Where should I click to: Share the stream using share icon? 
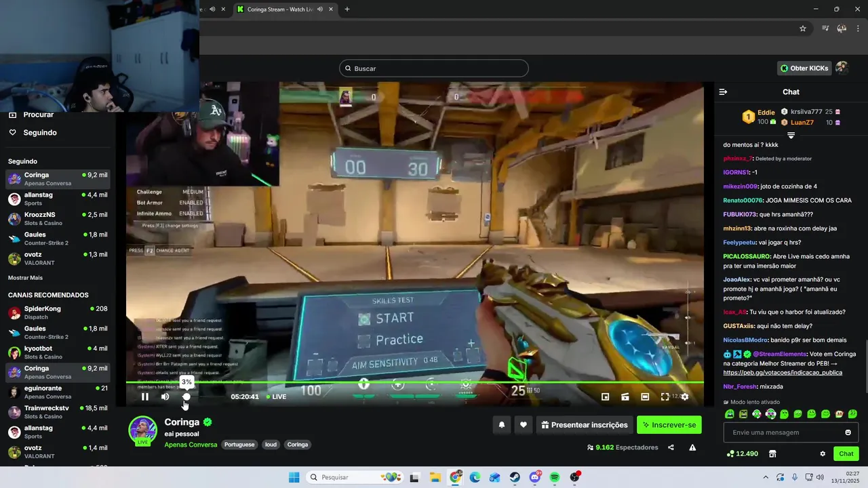(x=671, y=447)
